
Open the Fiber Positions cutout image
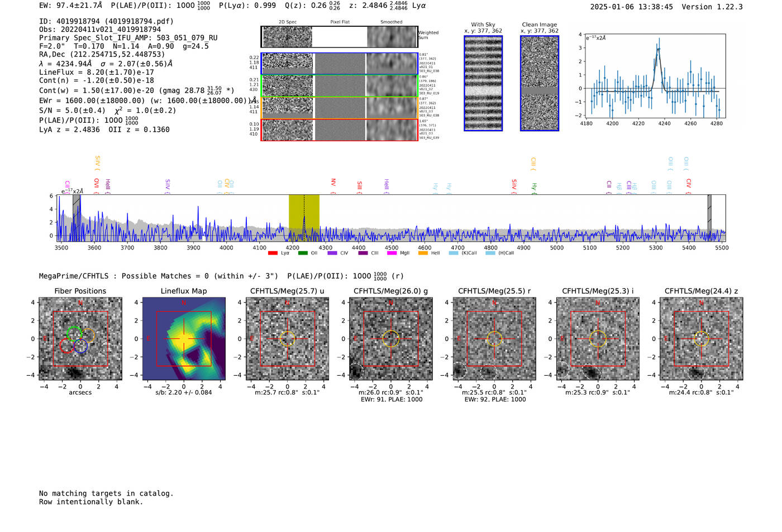tap(80, 339)
